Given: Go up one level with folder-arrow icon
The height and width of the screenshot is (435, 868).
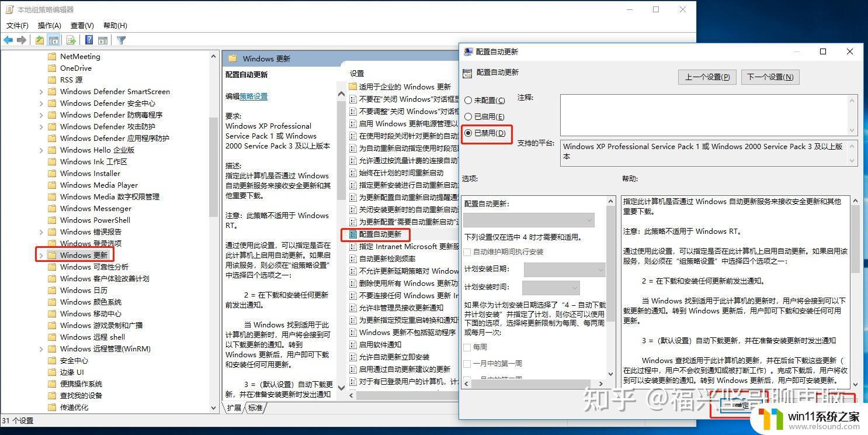Looking at the screenshot, I should pyautogui.click(x=39, y=40).
